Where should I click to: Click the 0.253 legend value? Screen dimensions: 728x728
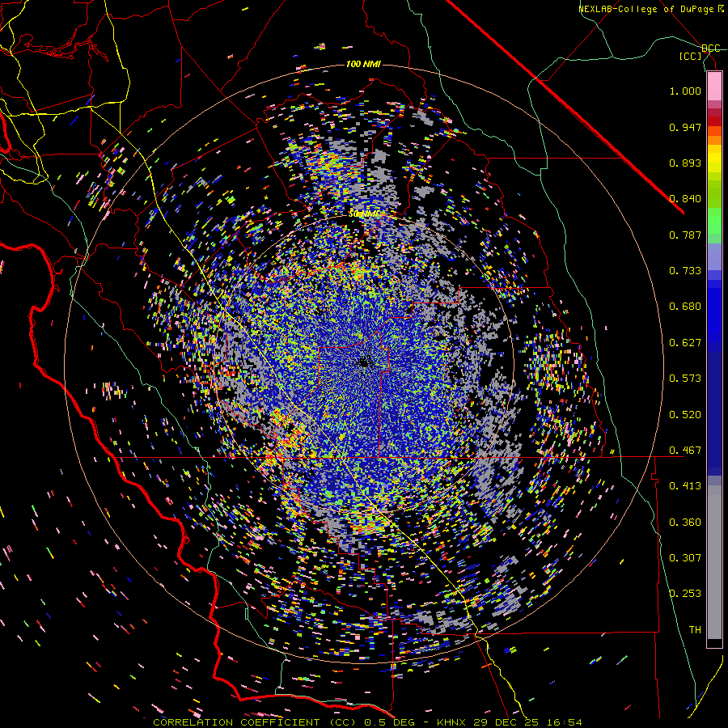point(685,594)
